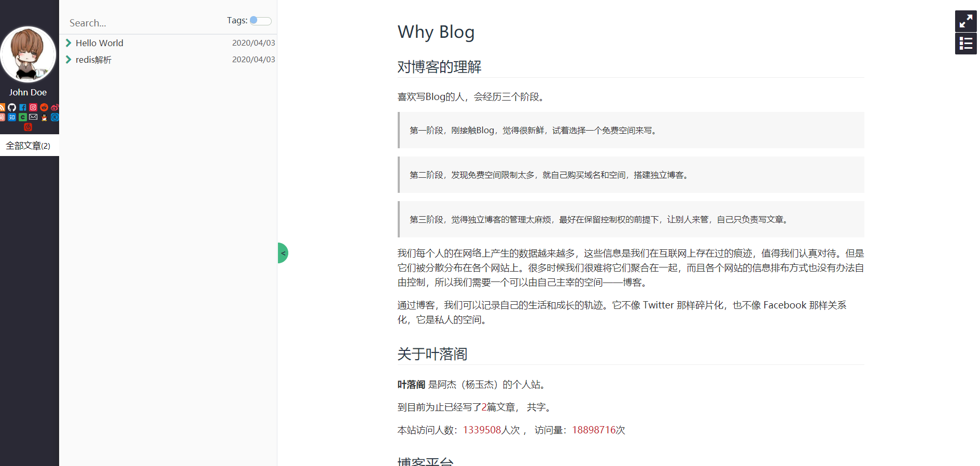The width and height of the screenshot is (980, 466).
Task: Click the John Doe author name
Action: [28, 92]
